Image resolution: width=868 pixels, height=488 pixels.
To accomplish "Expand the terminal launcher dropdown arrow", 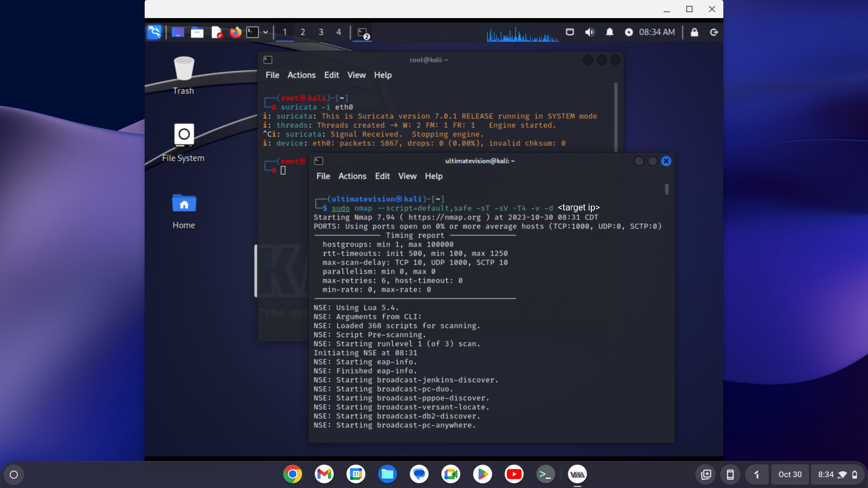I will (266, 32).
